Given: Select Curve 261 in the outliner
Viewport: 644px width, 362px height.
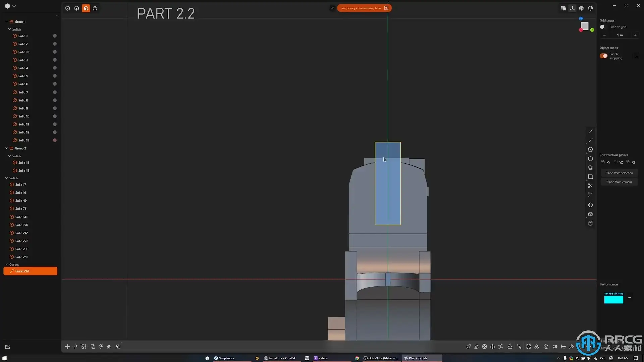Looking at the screenshot, I should tap(22, 271).
